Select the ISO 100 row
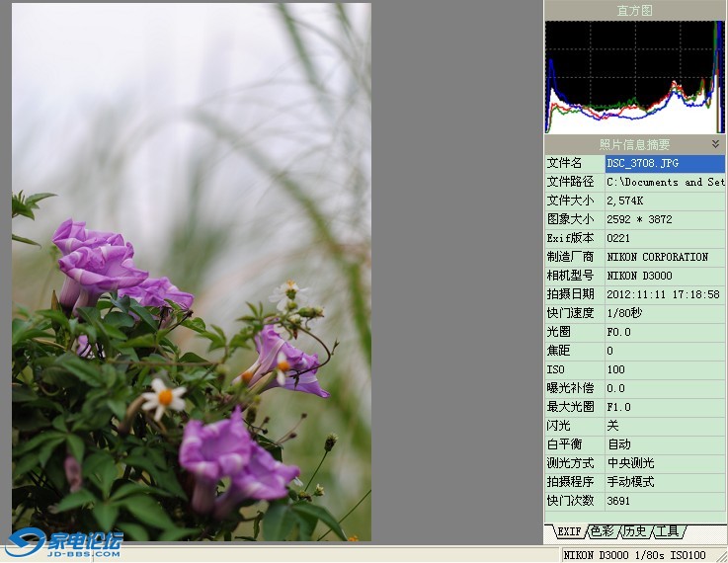The image size is (728, 563). (634, 369)
